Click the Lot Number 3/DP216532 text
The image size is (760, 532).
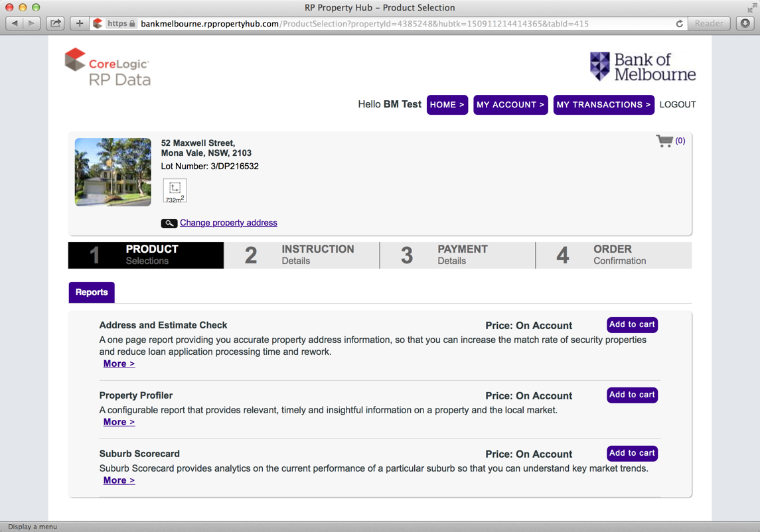(210, 166)
